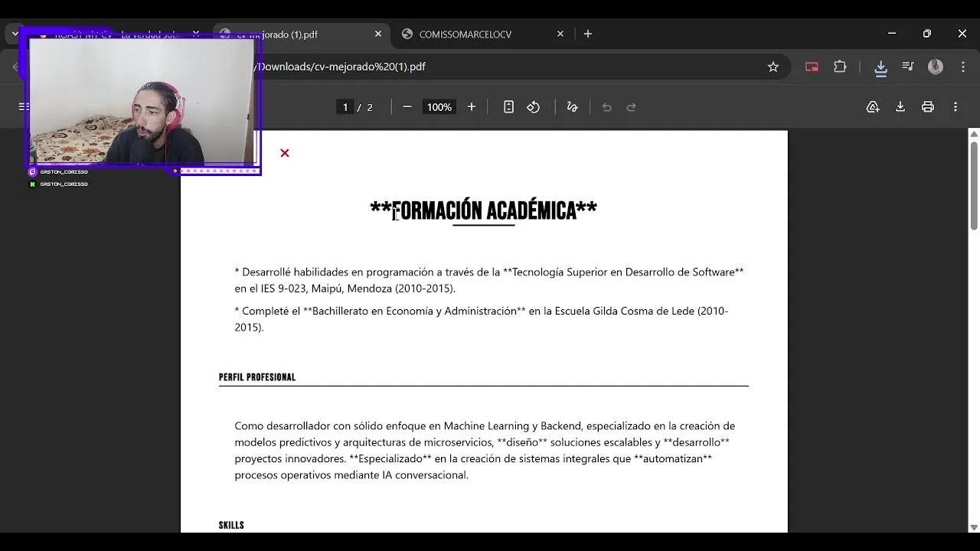Zoom in with the plus button

click(472, 107)
